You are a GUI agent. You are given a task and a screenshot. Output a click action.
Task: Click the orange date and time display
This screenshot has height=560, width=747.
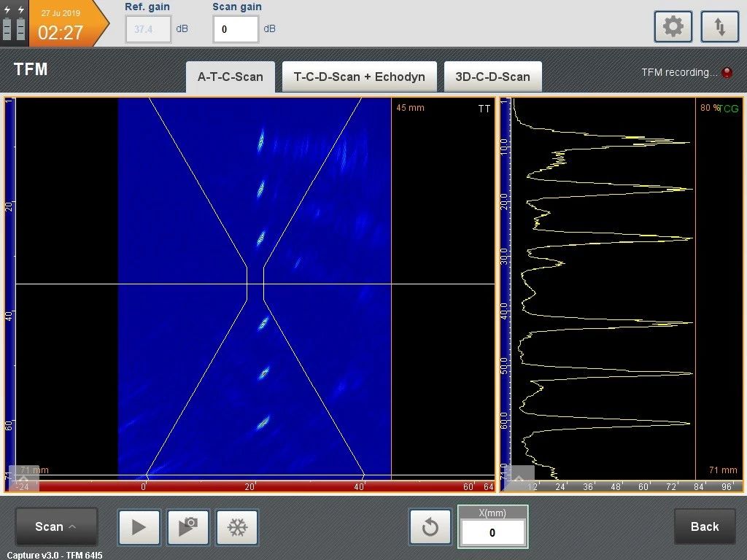(x=61, y=24)
